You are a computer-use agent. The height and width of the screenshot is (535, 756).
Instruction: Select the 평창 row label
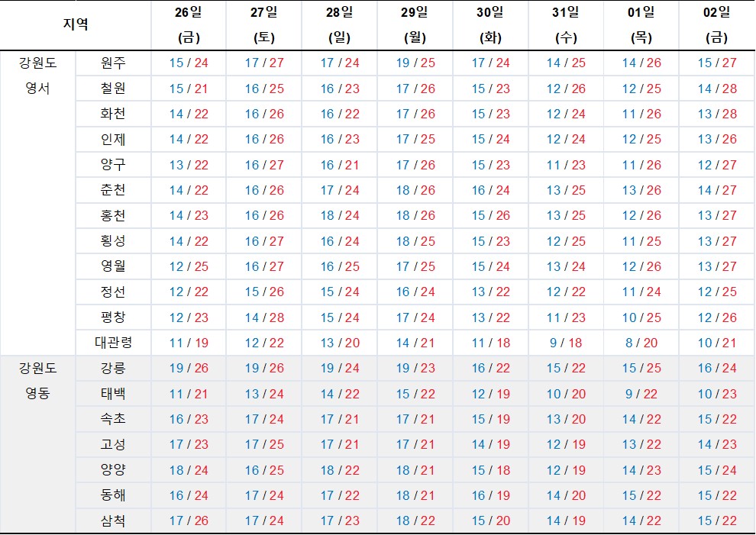[113, 317]
